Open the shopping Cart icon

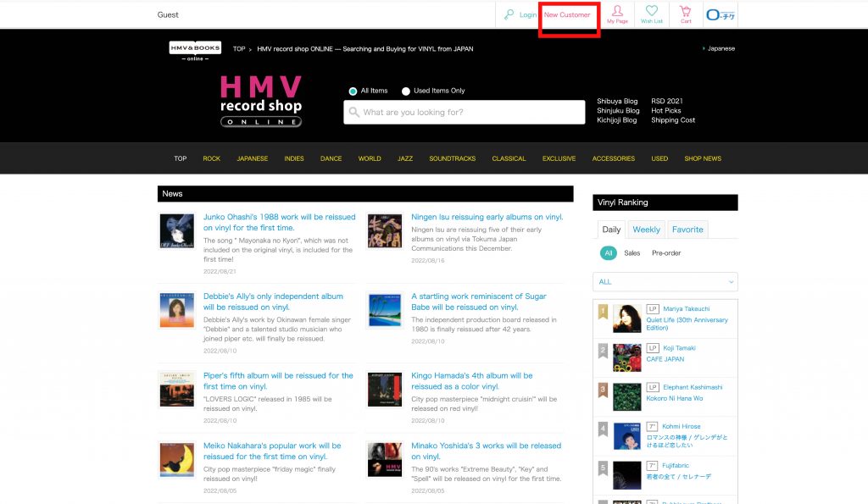(x=686, y=12)
